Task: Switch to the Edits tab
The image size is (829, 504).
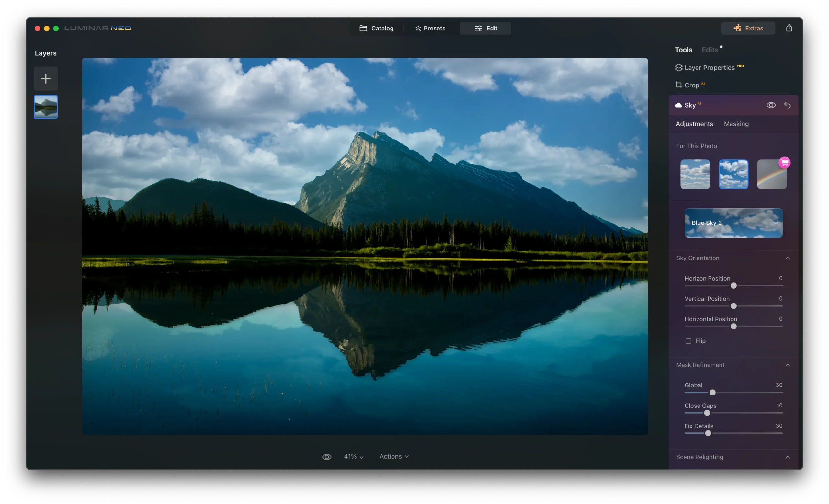Action: point(710,50)
